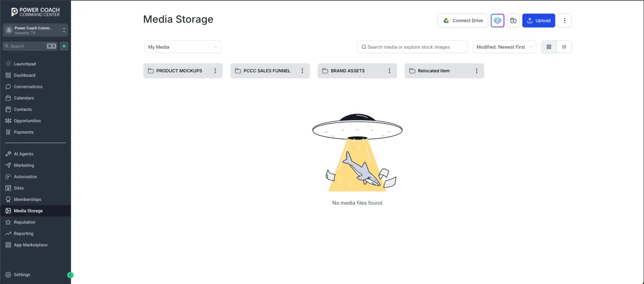Click the blue Upload button
This screenshot has height=284, width=644.
pos(539,20)
